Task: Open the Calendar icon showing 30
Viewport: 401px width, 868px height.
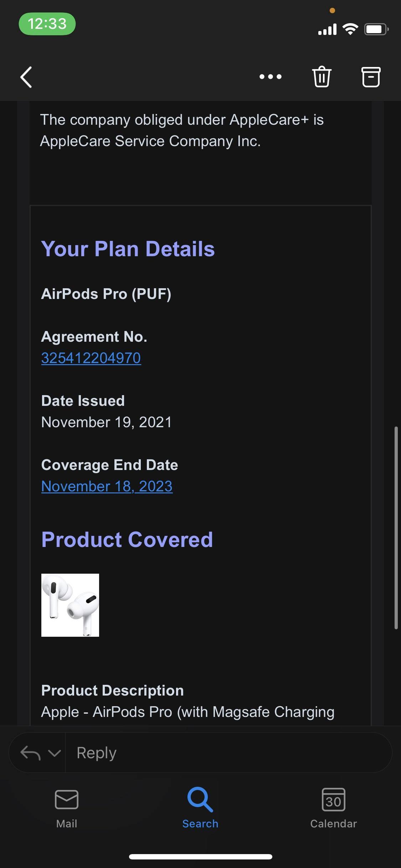Action: [334, 802]
